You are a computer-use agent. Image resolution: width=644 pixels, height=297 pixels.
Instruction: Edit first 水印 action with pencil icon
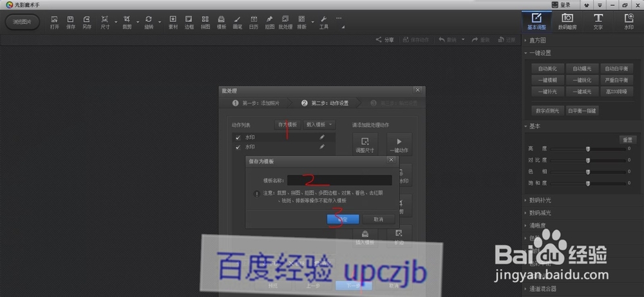click(x=322, y=137)
